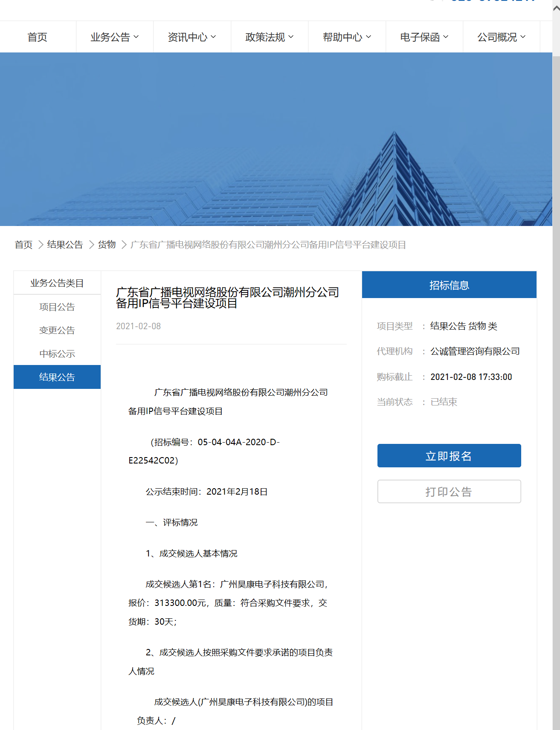
Task: Click the agency name 公诚管理咨询有限公司
Action: pyautogui.click(x=475, y=351)
